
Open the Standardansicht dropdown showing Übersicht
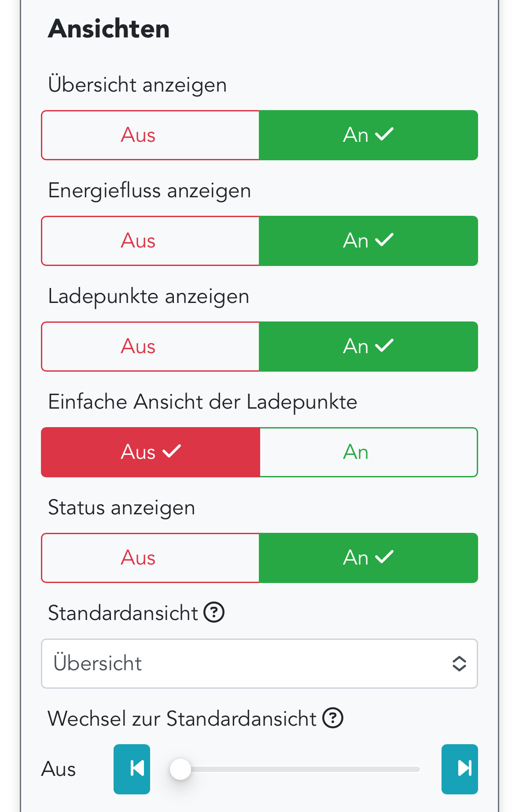point(251,664)
